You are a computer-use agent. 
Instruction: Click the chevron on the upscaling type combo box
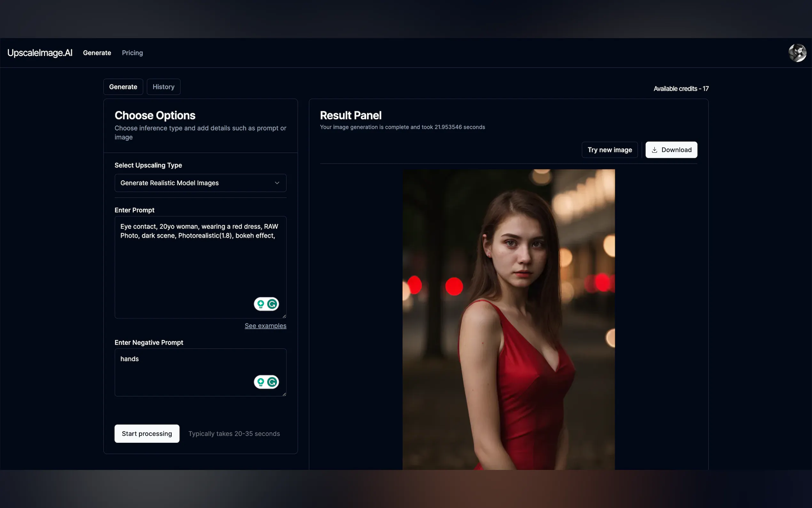coord(277,183)
